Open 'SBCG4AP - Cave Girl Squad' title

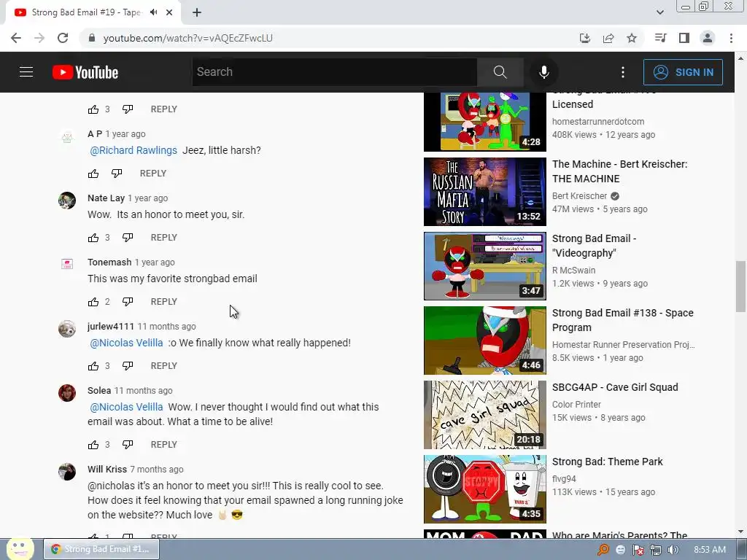tap(614, 388)
